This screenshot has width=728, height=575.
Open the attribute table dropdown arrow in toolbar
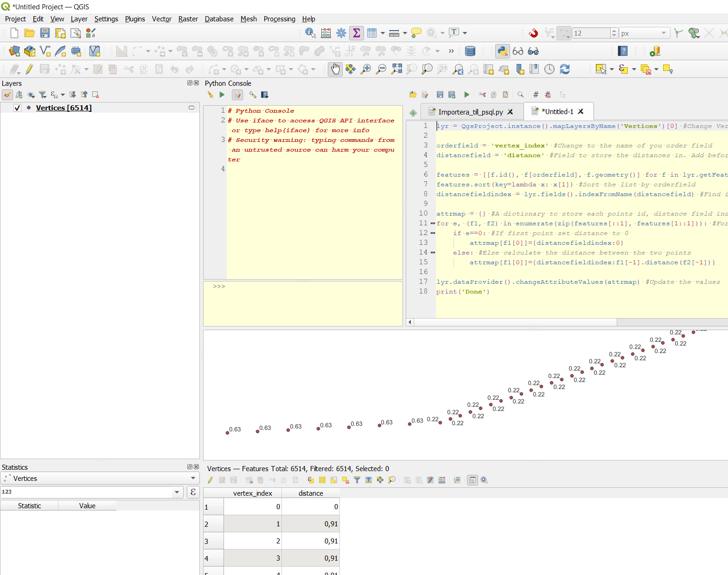[x=383, y=33]
